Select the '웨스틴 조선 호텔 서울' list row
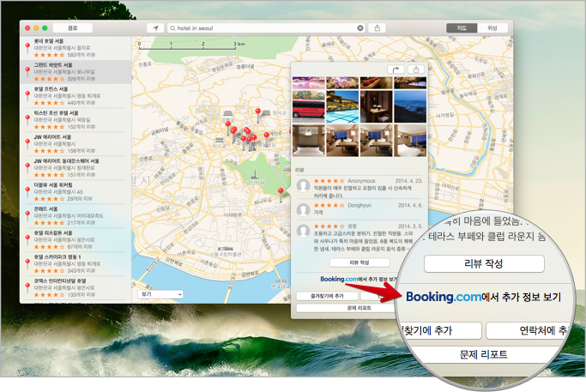The width and height of the screenshot is (586, 392). click(x=76, y=119)
